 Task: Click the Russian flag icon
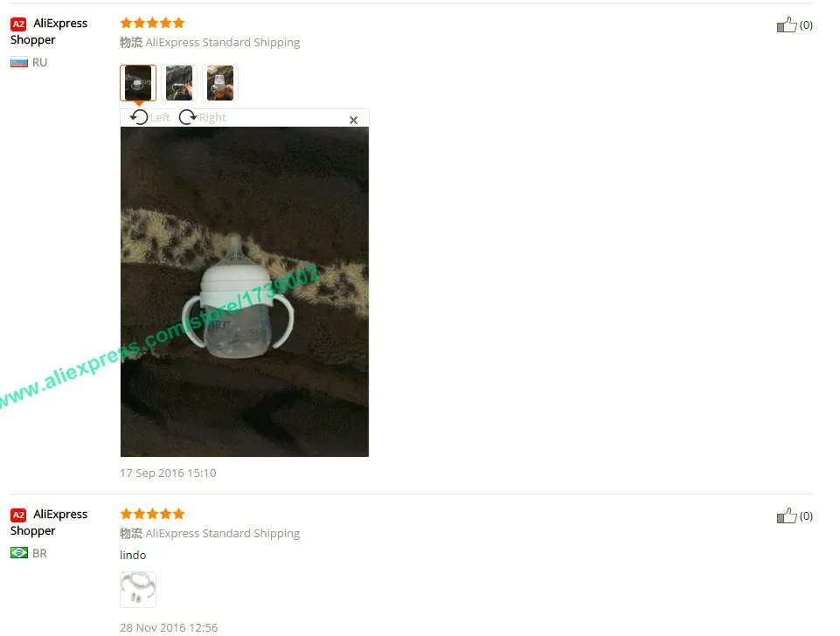(19, 63)
